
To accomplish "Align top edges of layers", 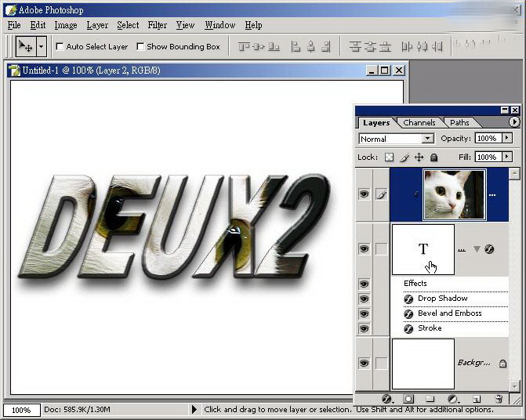I will click(244, 46).
